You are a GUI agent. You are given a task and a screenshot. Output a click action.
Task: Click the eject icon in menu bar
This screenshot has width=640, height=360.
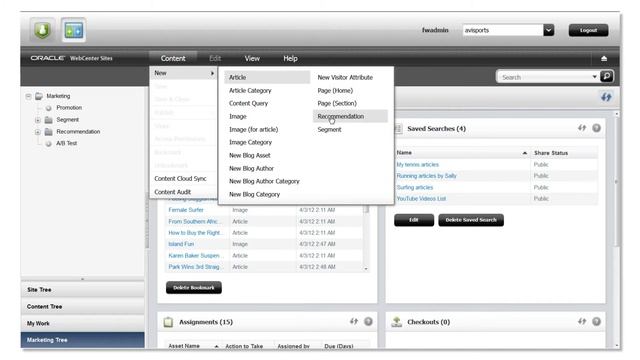604,59
